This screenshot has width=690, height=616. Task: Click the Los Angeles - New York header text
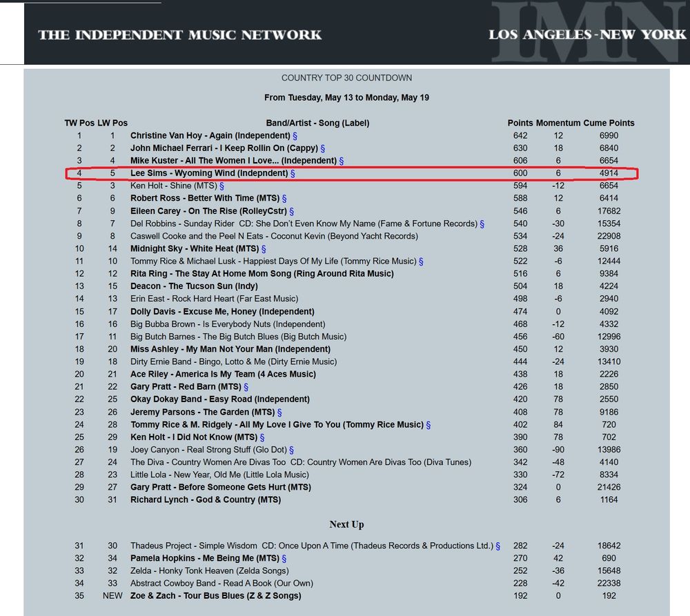[587, 34]
